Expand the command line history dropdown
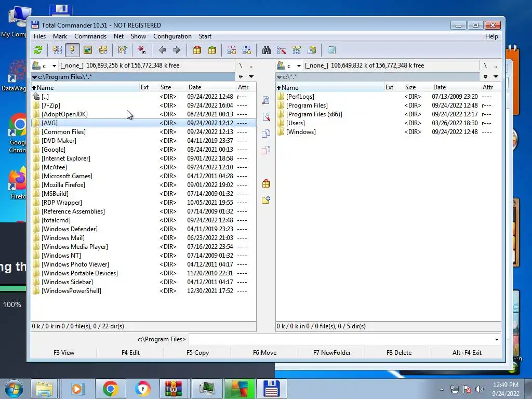This screenshot has width=532, height=399. [x=497, y=339]
